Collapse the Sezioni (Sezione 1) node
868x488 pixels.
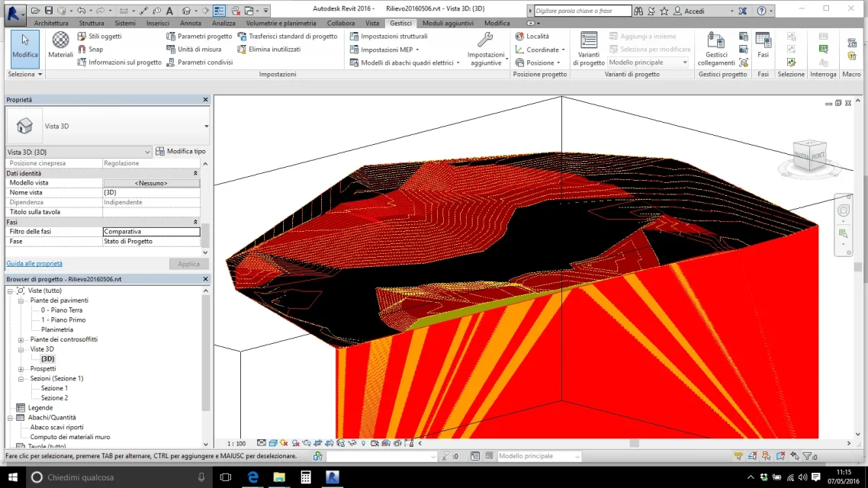(x=21, y=379)
